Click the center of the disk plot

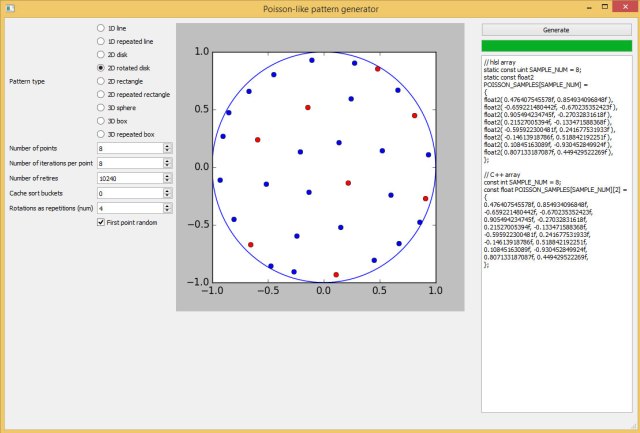(323, 167)
